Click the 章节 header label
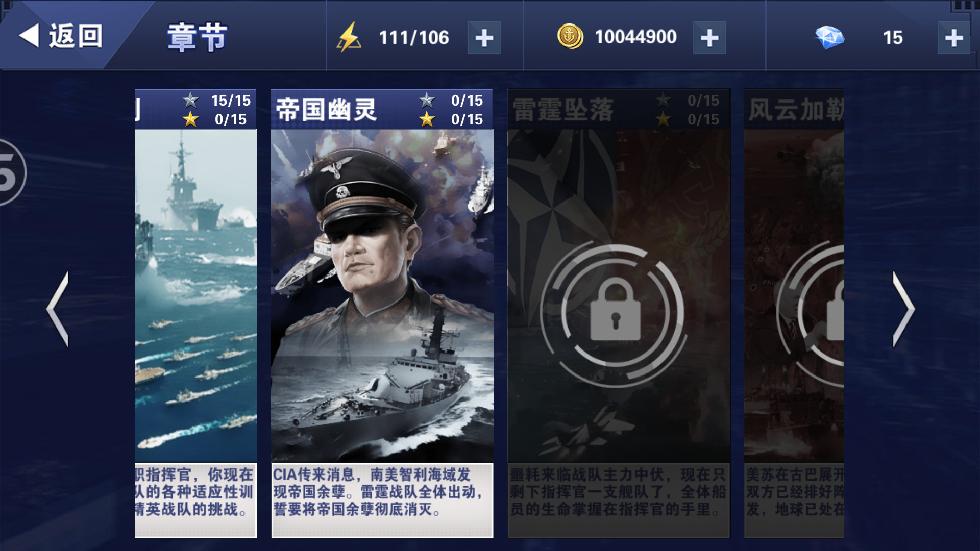The image size is (980, 551). pos(198,37)
